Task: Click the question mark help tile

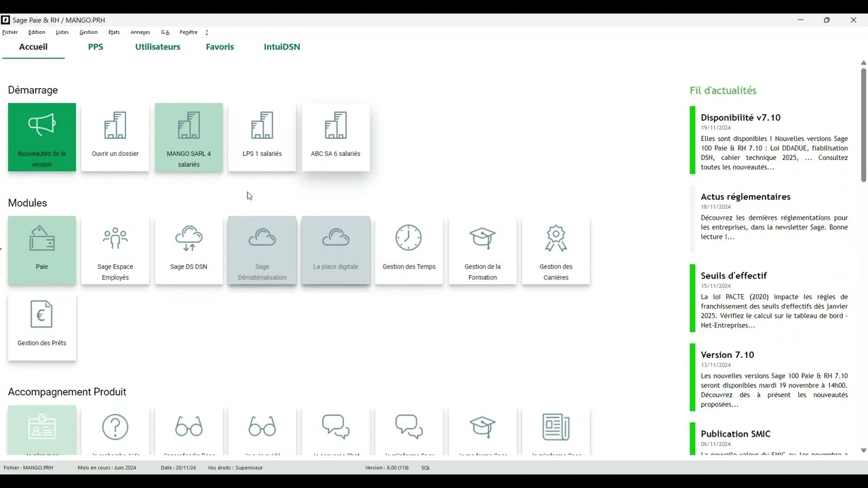Action: click(115, 430)
